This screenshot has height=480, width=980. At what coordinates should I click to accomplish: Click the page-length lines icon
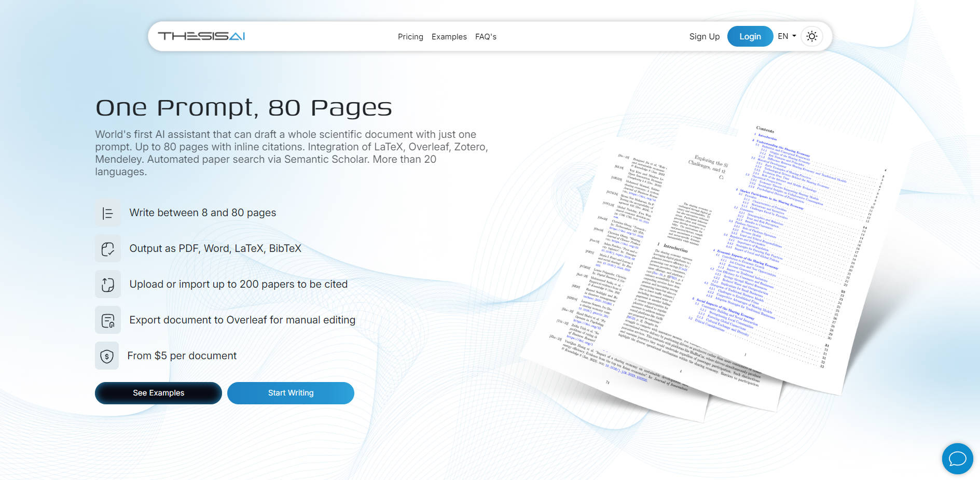point(108,213)
